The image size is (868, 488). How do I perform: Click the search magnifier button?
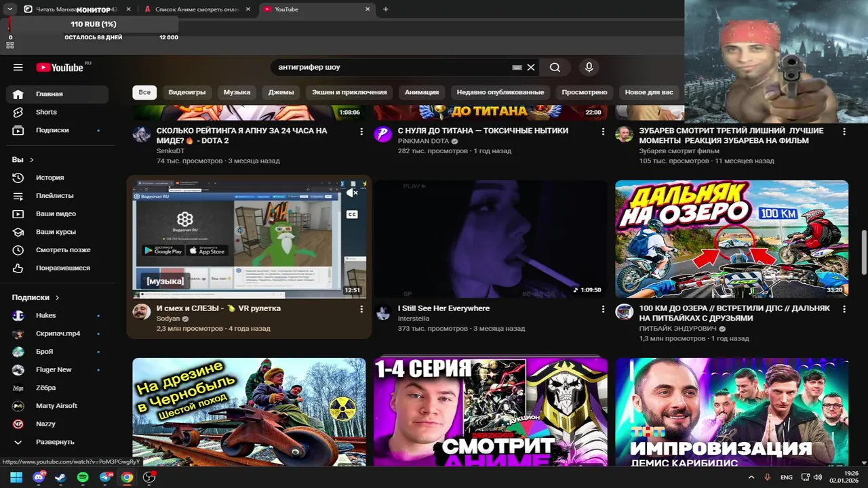pos(555,67)
